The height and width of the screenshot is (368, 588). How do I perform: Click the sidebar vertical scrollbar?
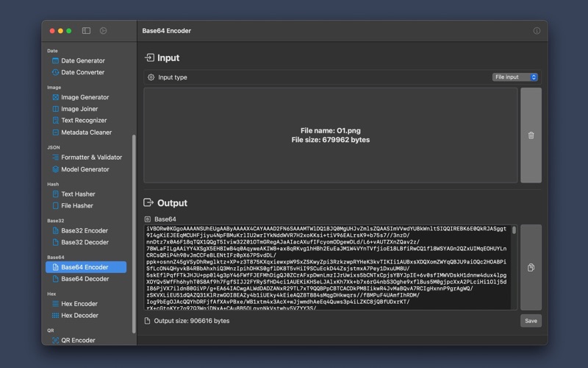click(134, 234)
